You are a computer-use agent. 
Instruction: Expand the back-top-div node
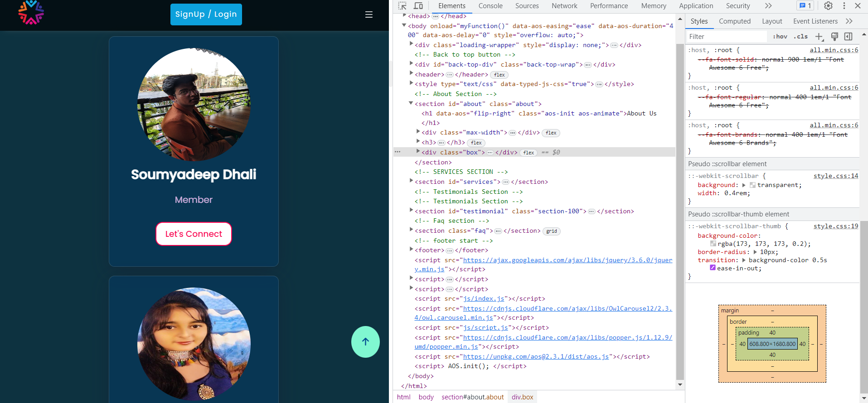[x=411, y=63]
